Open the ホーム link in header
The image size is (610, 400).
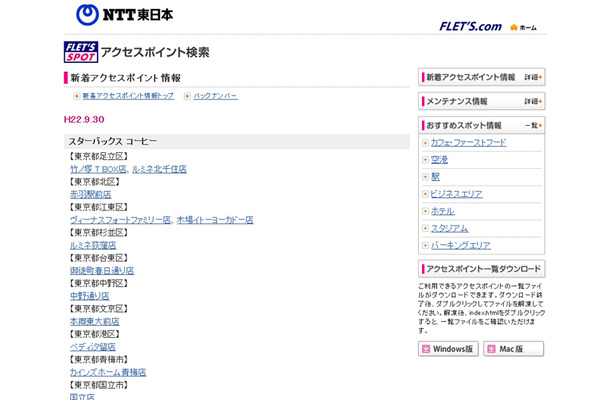[x=528, y=28]
